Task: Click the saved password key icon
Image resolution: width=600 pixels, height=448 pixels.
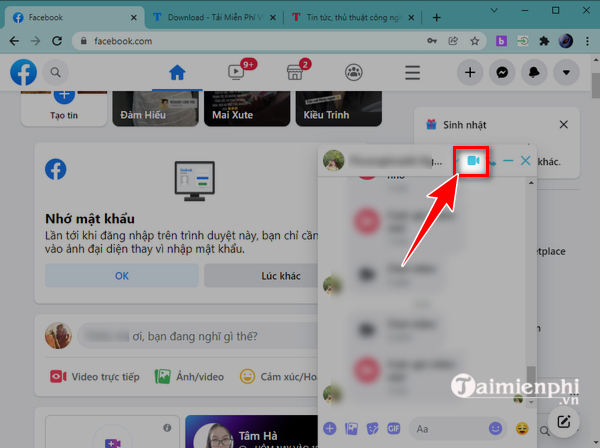Action: (x=432, y=41)
